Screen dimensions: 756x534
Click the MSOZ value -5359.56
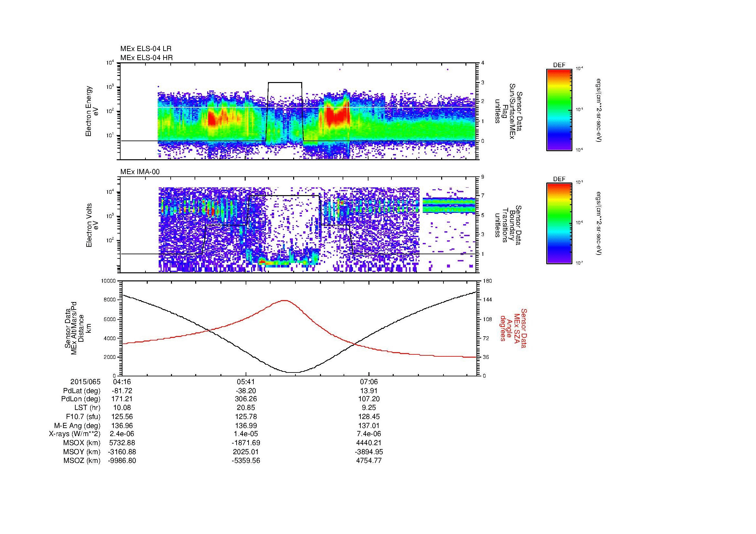click(246, 461)
